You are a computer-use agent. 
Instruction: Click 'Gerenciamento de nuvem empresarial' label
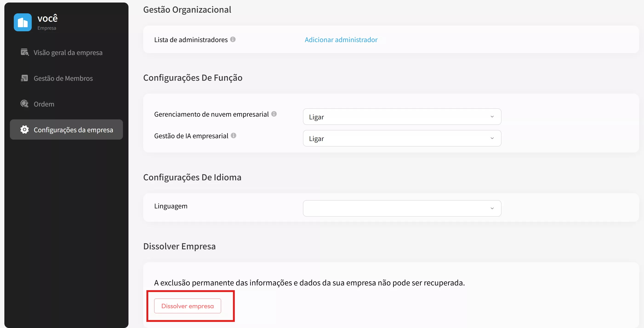pos(211,114)
